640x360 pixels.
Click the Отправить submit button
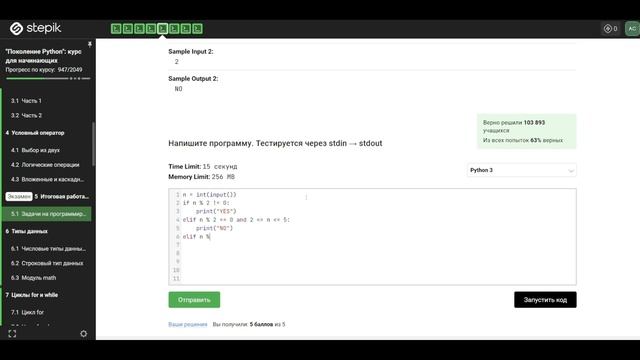click(x=194, y=300)
